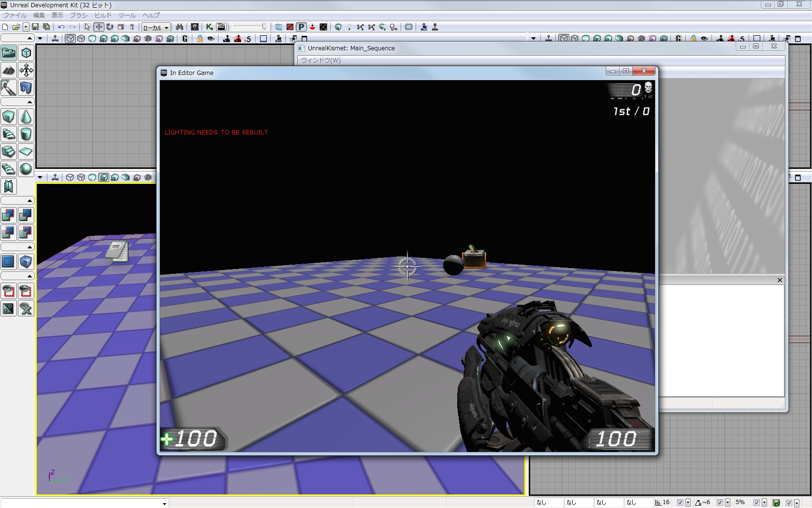The height and width of the screenshot is (508, 812).
Task: Open the Mesh paint mode tool
Action: pos(9,88)
